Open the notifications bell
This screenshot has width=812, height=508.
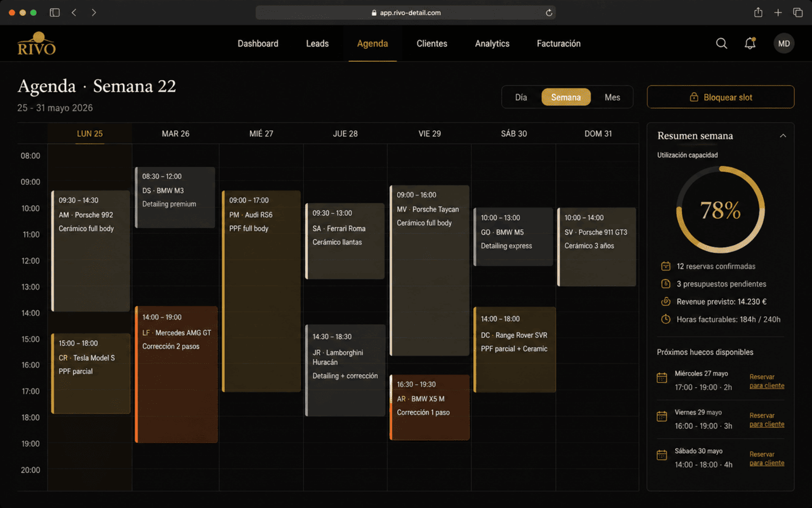(x=750, y=43)
